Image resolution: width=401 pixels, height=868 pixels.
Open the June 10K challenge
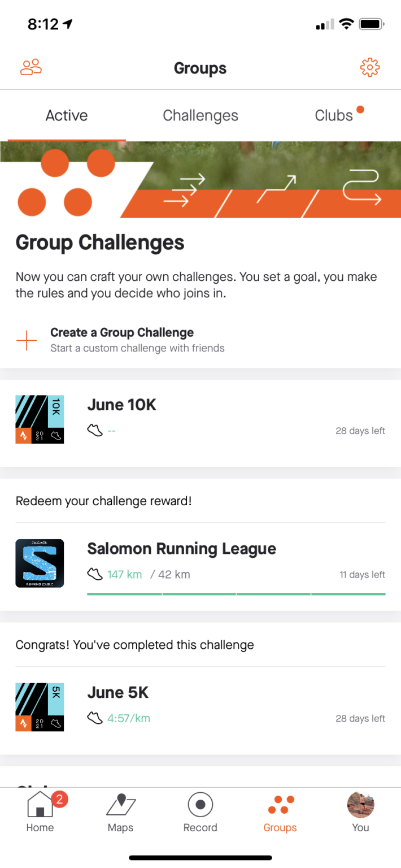121,405
